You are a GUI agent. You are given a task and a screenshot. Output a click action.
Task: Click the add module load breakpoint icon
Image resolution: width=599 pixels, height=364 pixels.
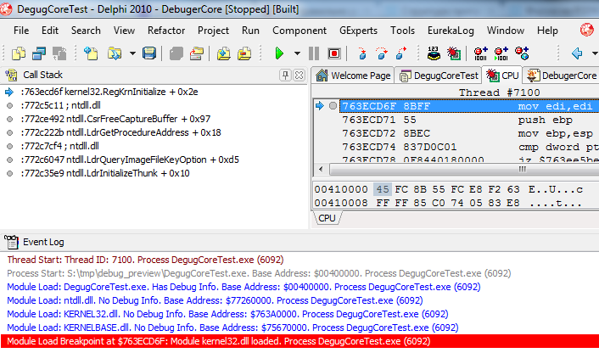point(522,53)
